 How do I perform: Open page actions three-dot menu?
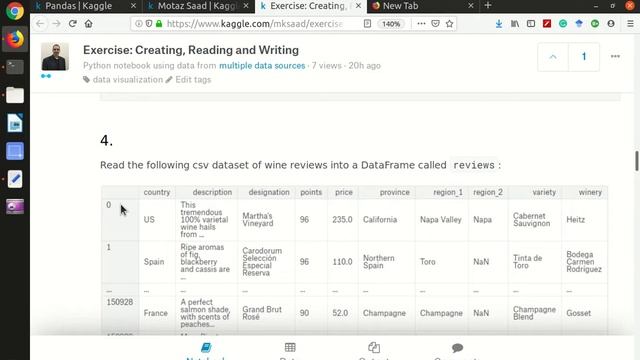[421, 24]
